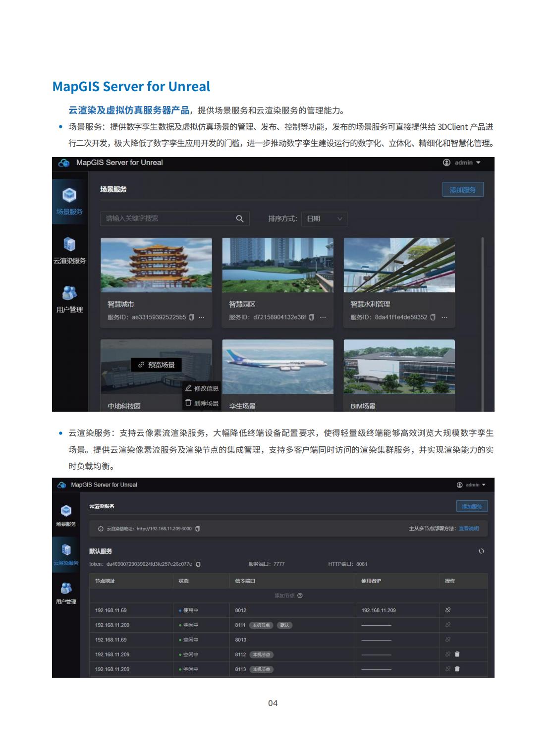Expand the admin menu in the lower screenshot
The image size is (554, 756).
[x=471, y=485]
